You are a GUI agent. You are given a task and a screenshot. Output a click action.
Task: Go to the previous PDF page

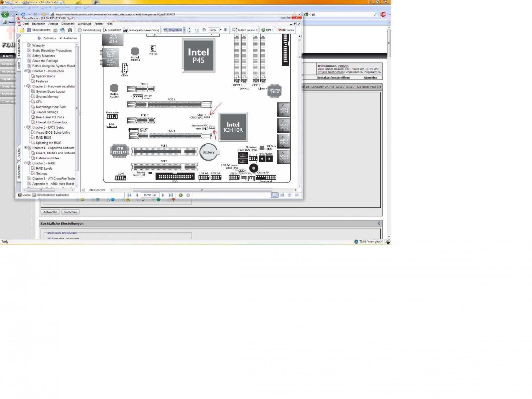[137, 195]
